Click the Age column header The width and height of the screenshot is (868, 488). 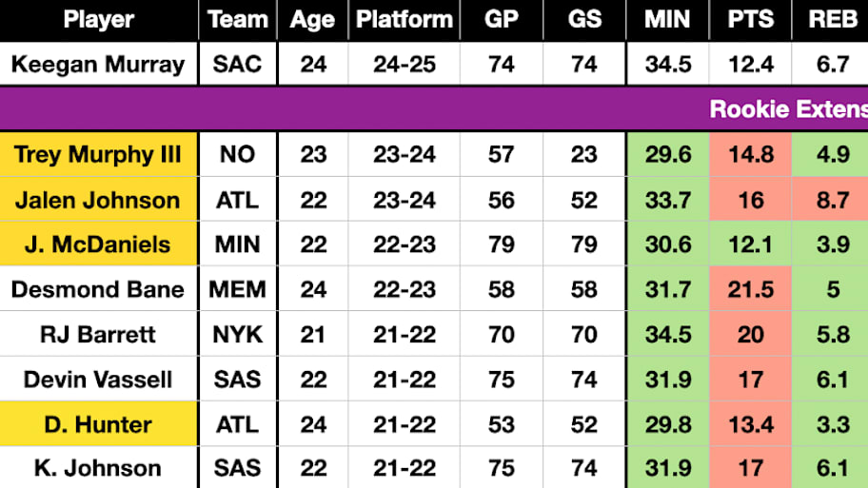(313, 20)
